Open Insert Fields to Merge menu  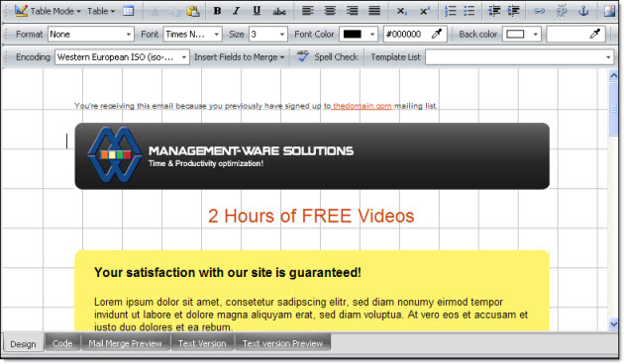coord(239,57)
